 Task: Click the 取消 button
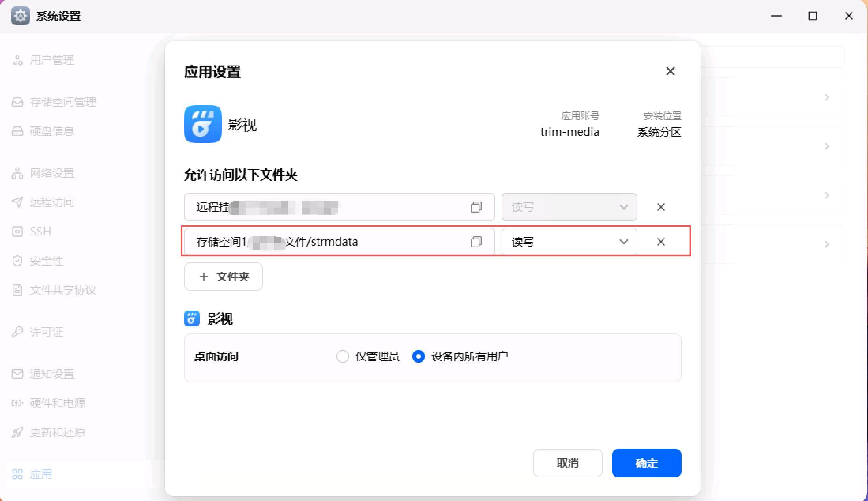(567, 463)
